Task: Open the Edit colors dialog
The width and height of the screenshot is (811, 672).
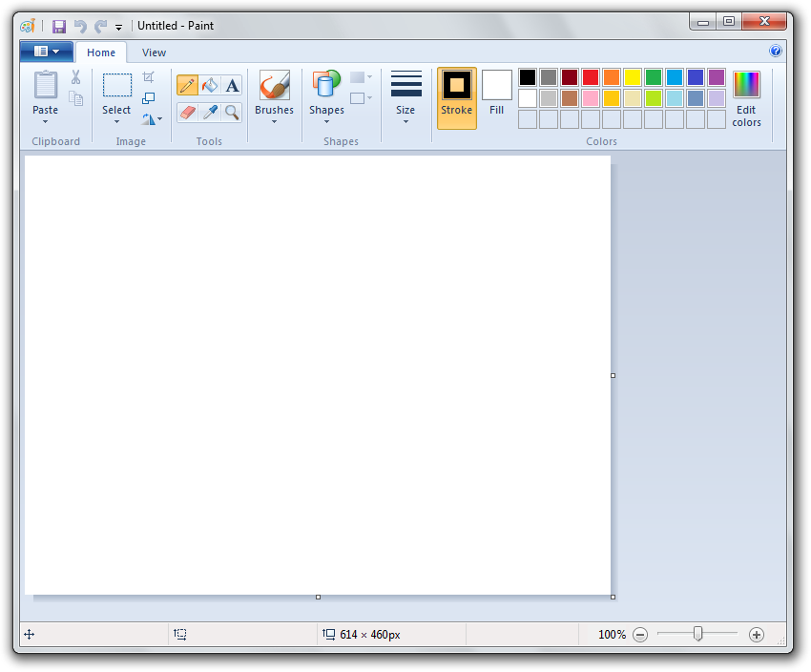Action: [746, 97]
